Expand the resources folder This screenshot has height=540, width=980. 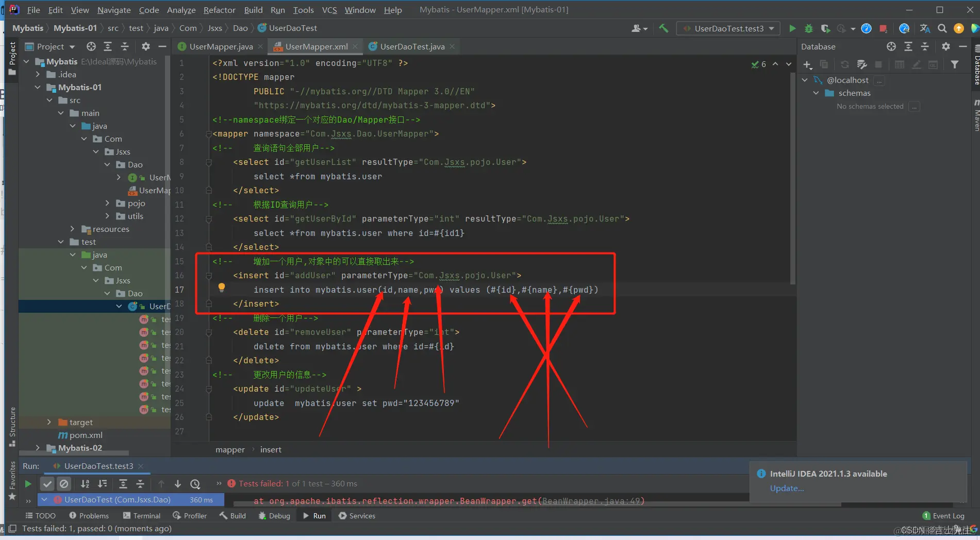click(72, 229)
